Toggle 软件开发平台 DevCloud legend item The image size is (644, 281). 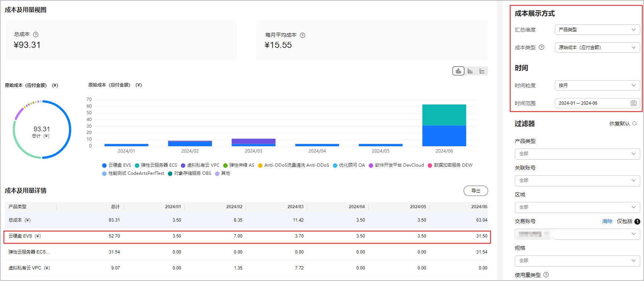coord(396,165)
